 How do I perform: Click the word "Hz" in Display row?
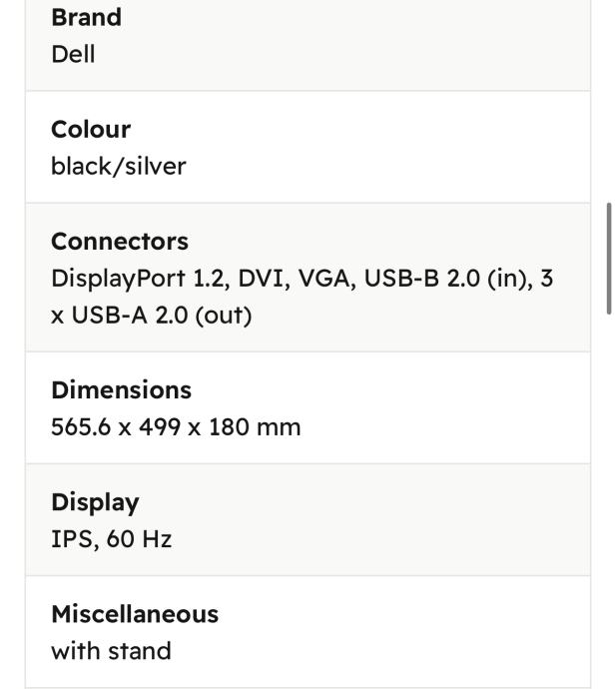[x=156, y=539]
